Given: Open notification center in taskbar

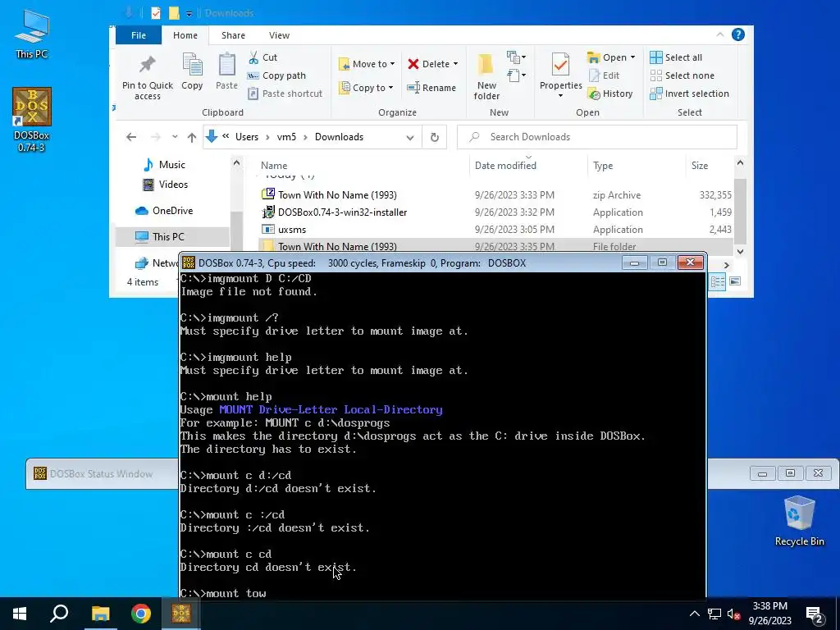Looking at the screenshot, I should [x=815, y=614].
